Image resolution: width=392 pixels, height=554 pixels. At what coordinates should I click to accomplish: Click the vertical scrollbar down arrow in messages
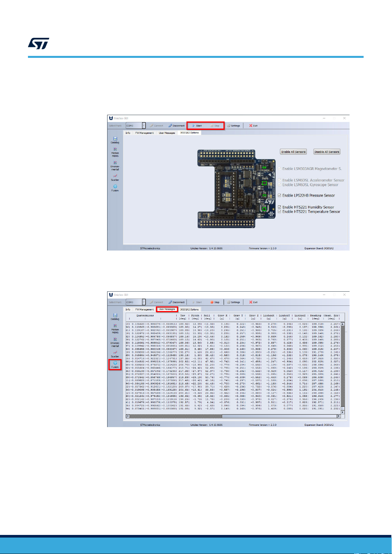343,412
